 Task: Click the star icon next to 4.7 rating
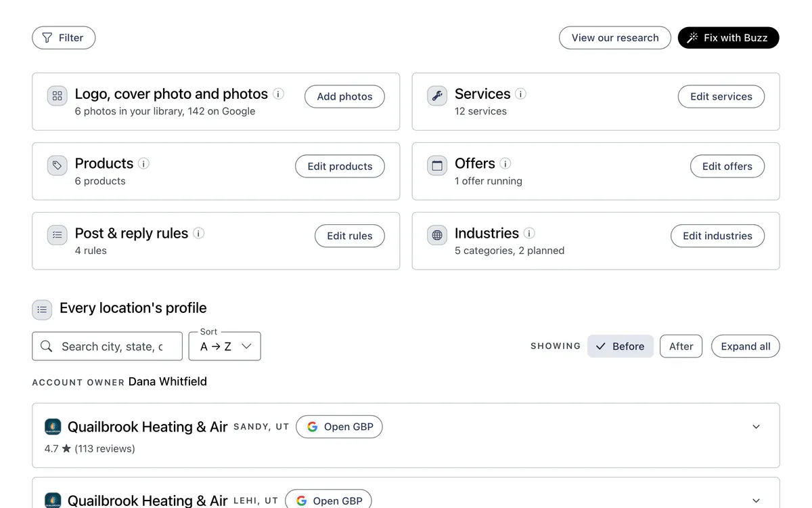(x=66, y=448)
